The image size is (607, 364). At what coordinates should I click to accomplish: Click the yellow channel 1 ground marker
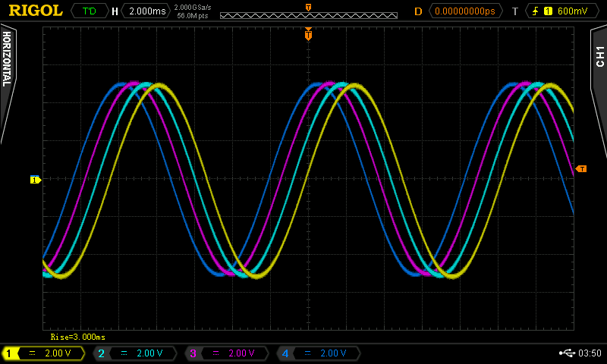pos(34,179)
